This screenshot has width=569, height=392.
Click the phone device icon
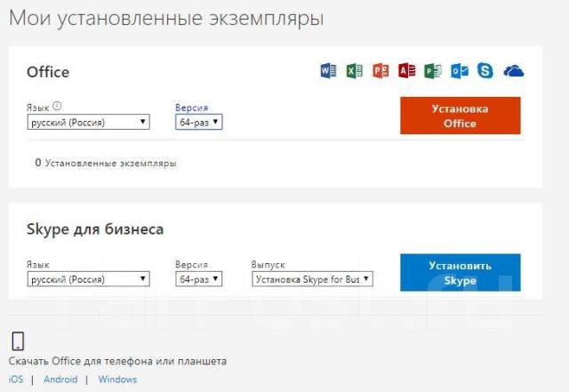coord(18,340)
